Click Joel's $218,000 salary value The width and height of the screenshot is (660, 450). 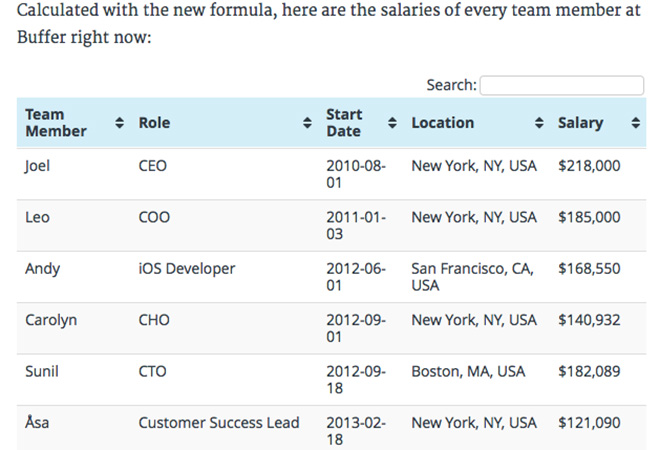click(x=589, y=166)
